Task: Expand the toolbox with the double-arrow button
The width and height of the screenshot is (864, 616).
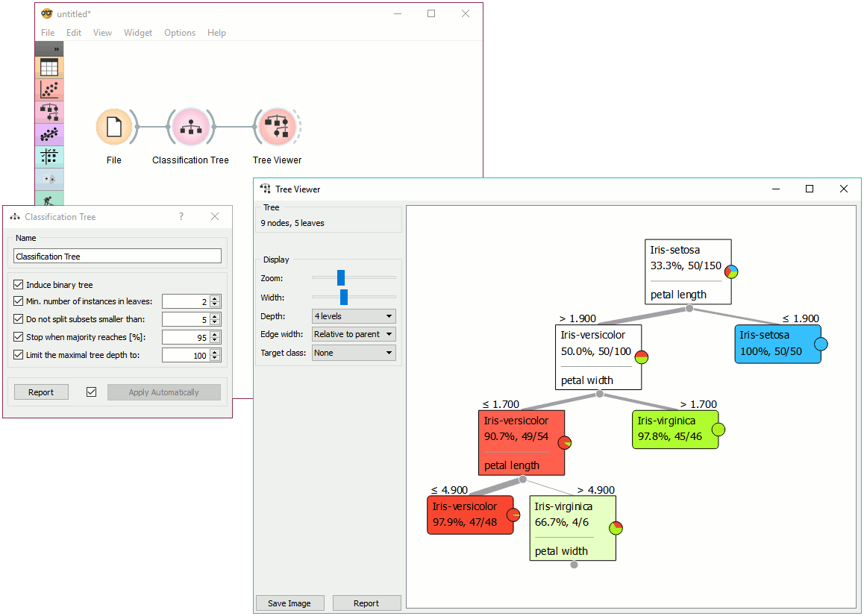Action: [x=56, y=49]
